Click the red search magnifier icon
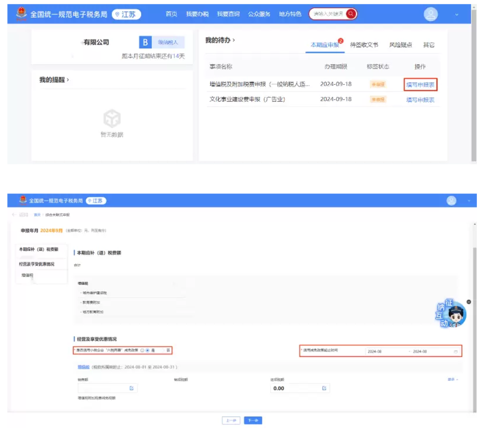Screen dimensions: 489x448 tap(351, 14)
